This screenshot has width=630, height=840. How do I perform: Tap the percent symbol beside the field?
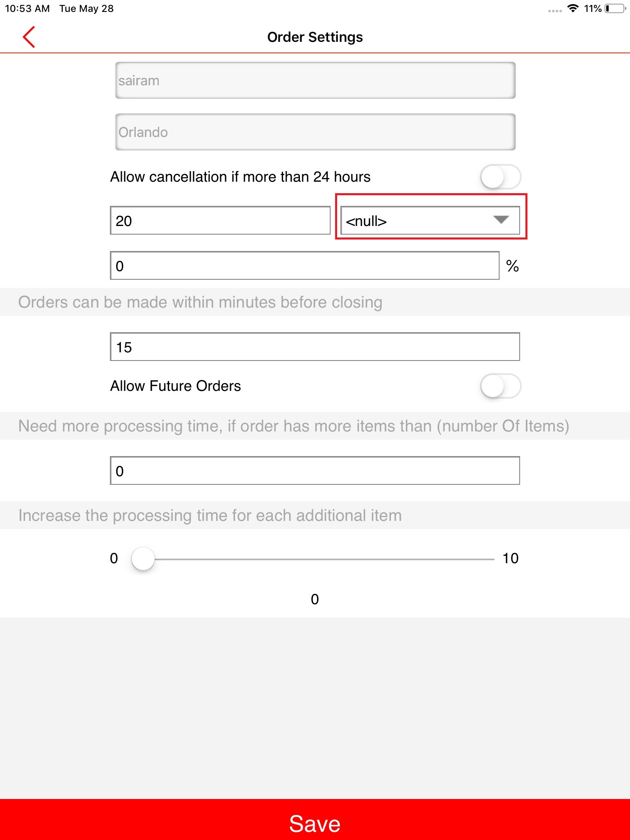512,266
